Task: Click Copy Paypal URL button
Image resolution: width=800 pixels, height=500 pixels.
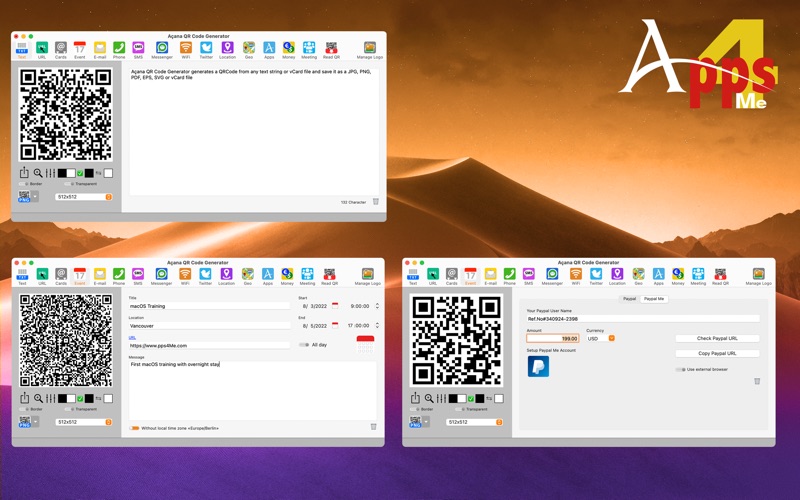Action: [717, 353]
